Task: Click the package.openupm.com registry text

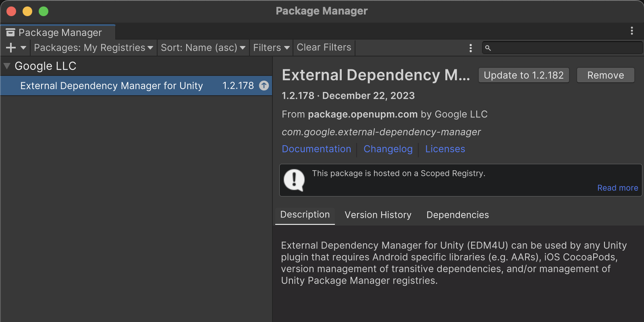Action: pos(363,114)
